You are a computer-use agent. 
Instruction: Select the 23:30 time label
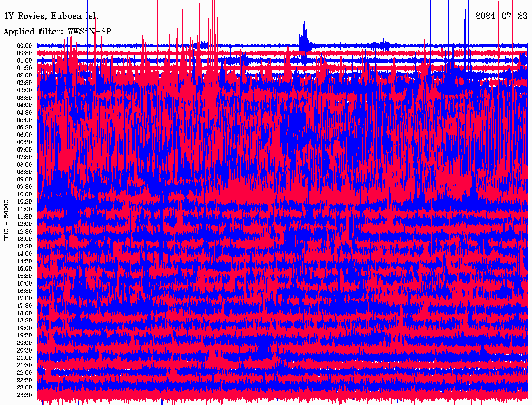[x=25, y=395]
